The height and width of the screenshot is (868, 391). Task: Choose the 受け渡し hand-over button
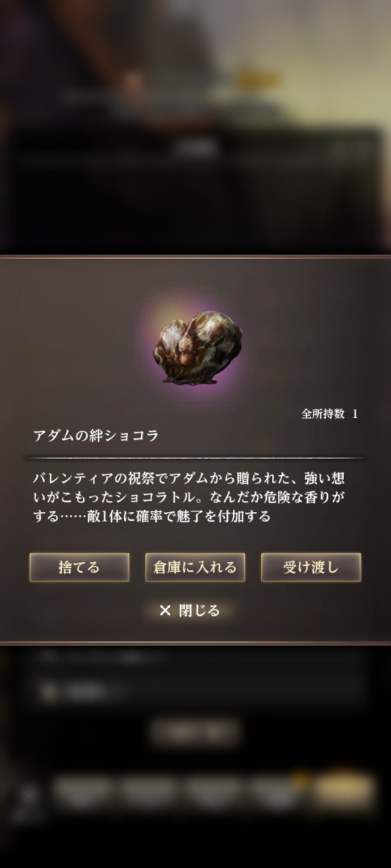[x=311, y=567]
